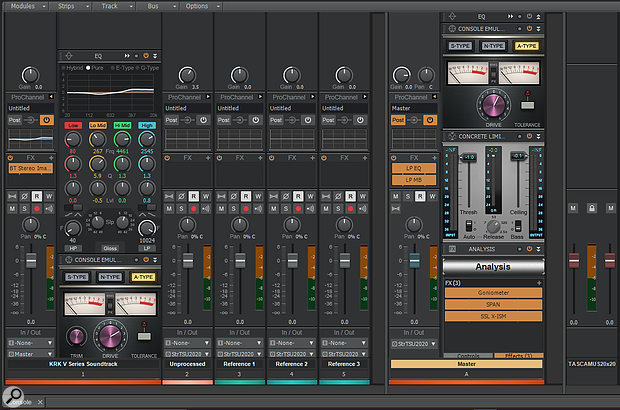Arm record on Reference 2 track

[298, 208]
